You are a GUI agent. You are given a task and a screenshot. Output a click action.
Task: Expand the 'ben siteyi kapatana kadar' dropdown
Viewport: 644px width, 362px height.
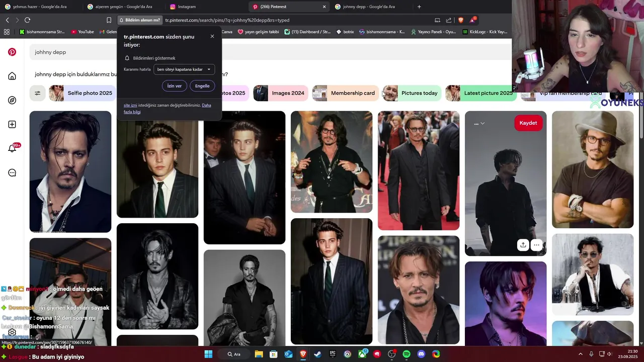[x=184, y=69]
